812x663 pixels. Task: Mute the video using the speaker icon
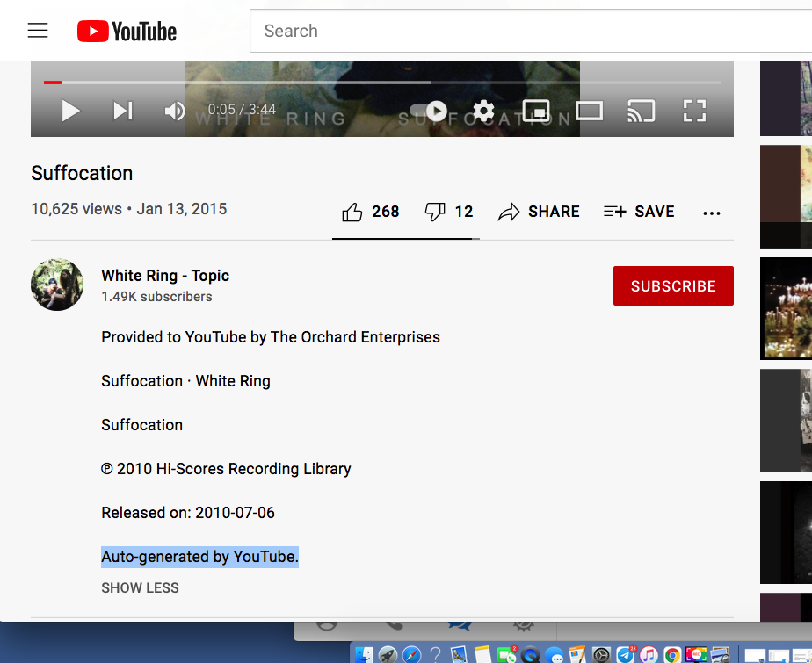coord(175,111)
